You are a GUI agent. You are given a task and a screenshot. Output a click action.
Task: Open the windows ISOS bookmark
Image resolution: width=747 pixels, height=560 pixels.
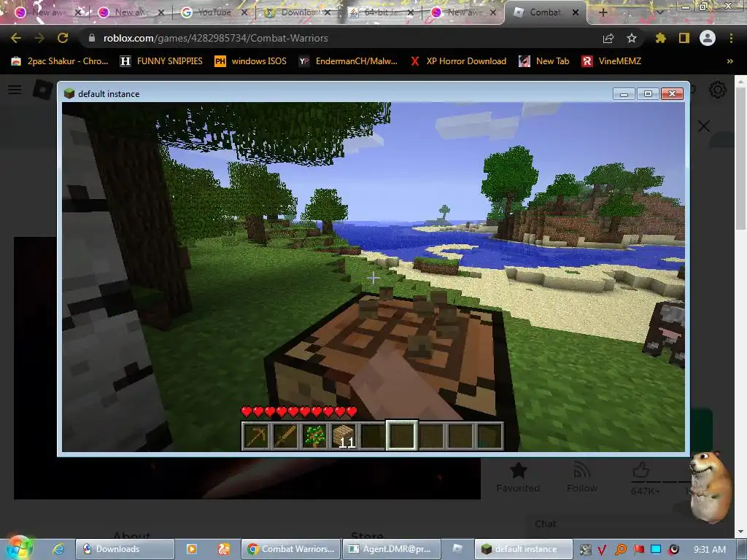(251, 61)
